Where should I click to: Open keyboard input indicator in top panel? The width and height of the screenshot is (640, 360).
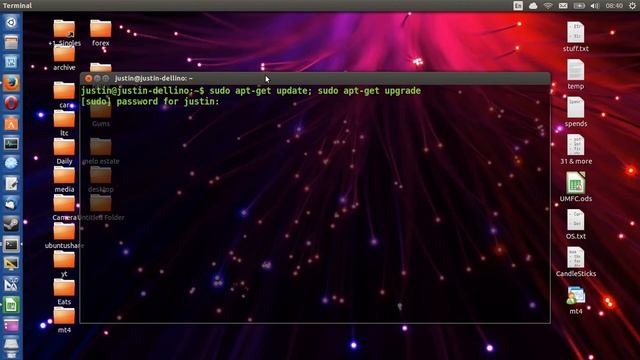518,5
